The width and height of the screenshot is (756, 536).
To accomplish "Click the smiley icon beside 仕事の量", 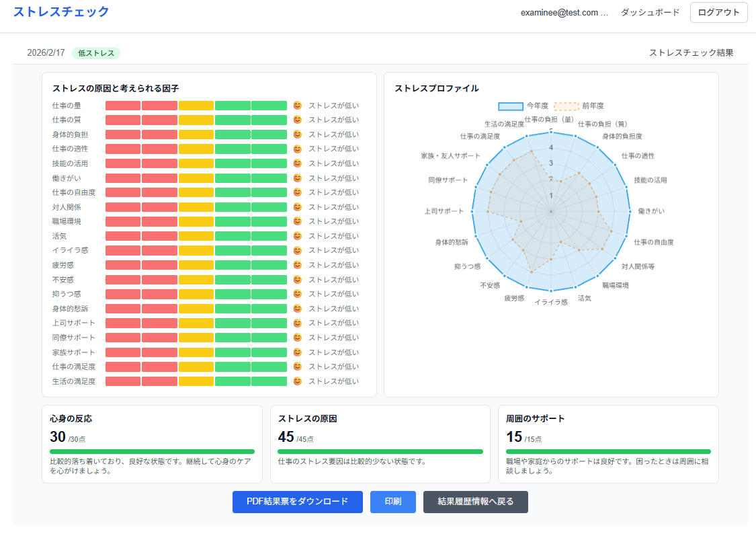I will tap(298, 106).
